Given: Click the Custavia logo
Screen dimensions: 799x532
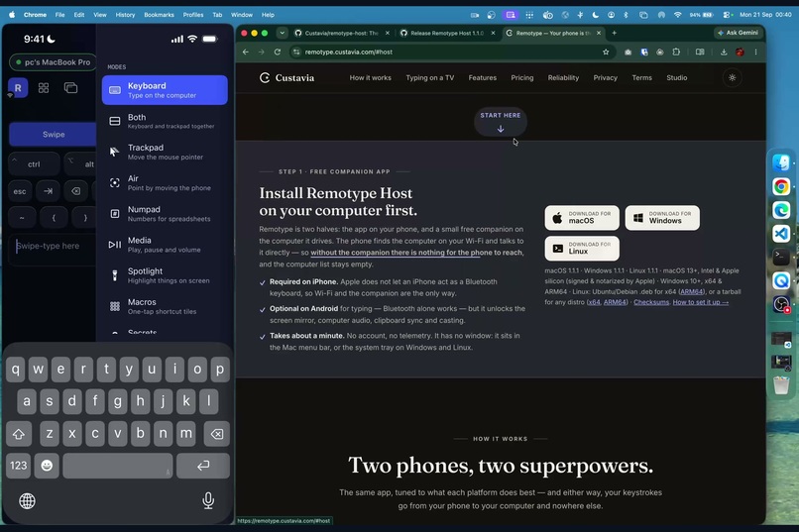Looking at the screenshot, I should coord(286,78).
